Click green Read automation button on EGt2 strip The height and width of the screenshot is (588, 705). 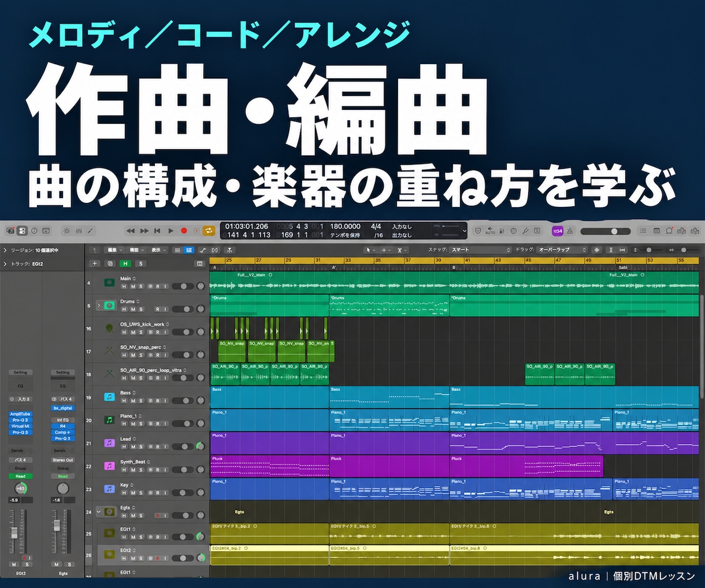(x=20, y=476)
